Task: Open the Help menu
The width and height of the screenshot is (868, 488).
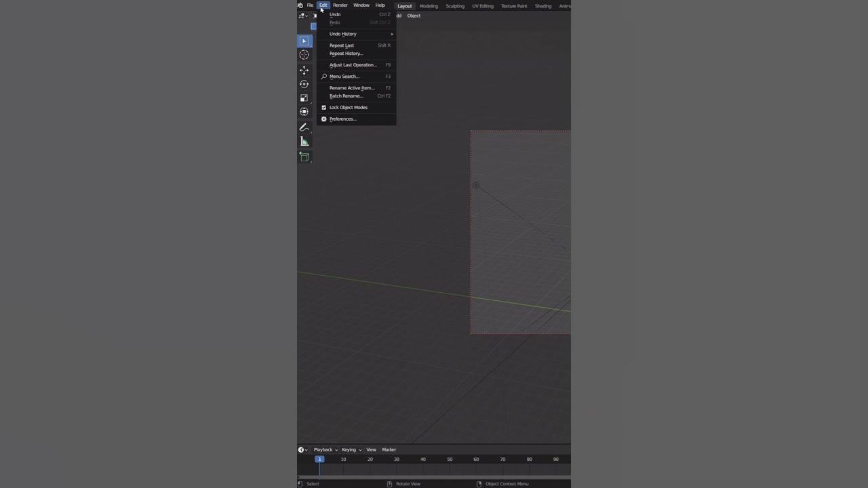Action: click(x=380, y=5)
